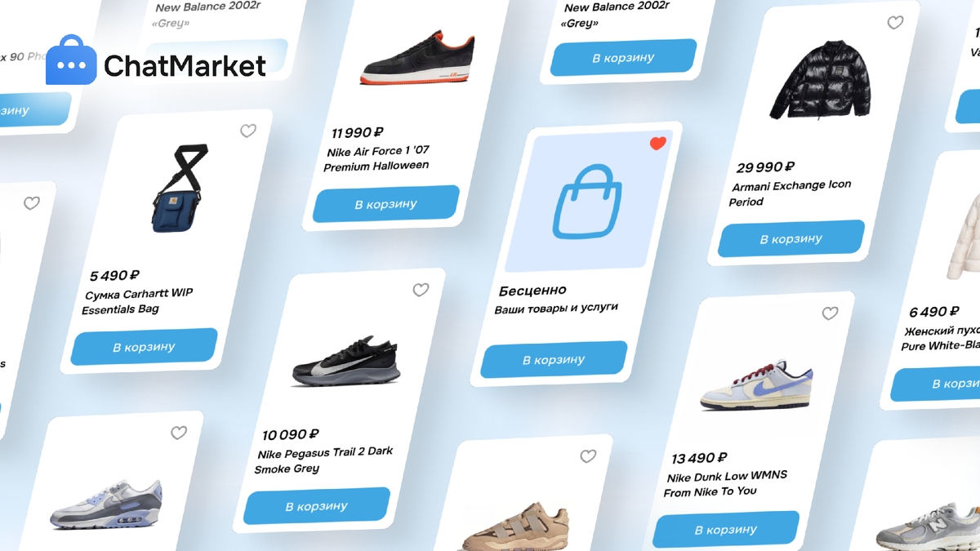This screenshot has width=980, height=551.
Task: Add Armani Exchange jacket В корзину
Action: [x=791, y=239]
